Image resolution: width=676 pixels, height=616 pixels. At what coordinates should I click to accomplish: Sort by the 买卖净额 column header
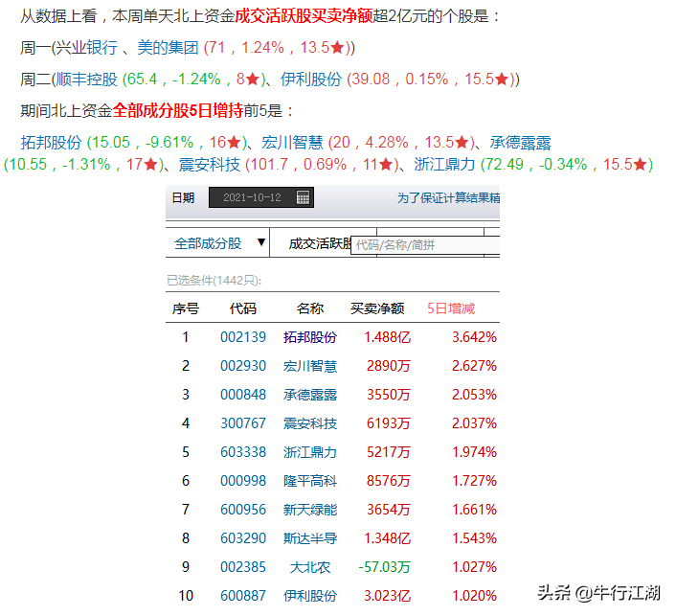click(377, 308)
